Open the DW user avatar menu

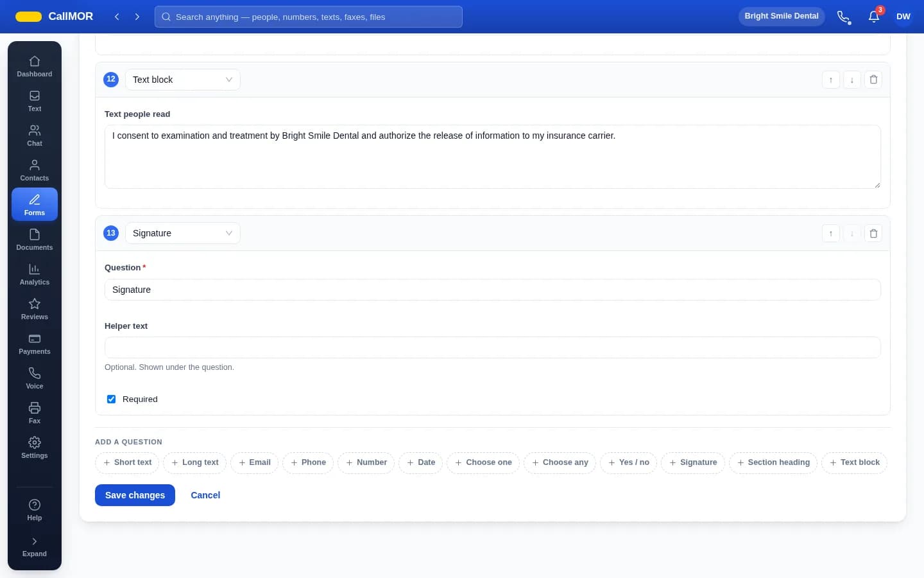coord(903,17)
